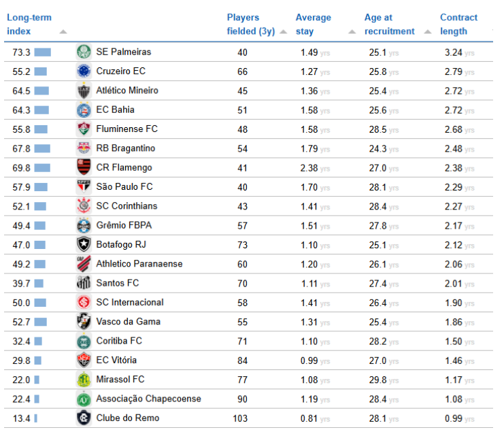Image resolution: width=504 pixels, height=432 pixels.
Task: Sort by Long-term index sort arrow
Action: coord(63,31)
